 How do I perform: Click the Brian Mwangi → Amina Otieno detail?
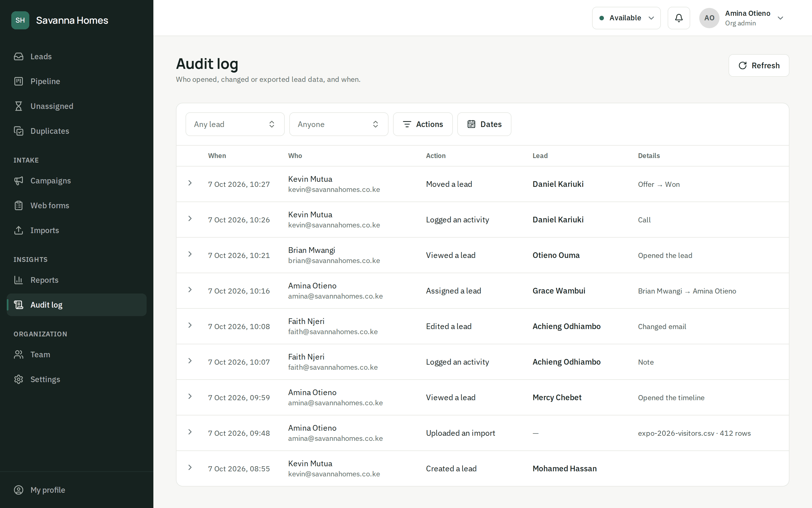[687, 291]
